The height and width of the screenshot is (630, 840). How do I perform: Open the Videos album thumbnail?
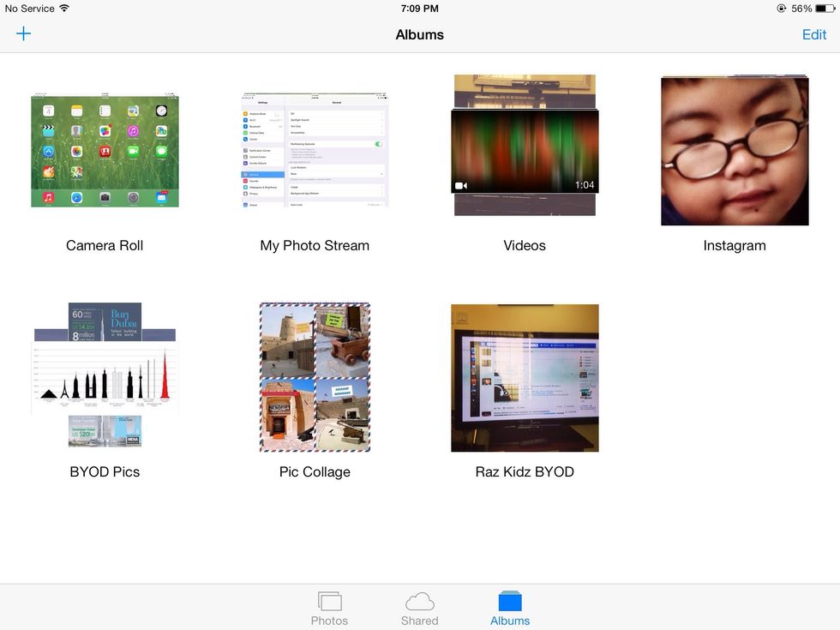525,151
